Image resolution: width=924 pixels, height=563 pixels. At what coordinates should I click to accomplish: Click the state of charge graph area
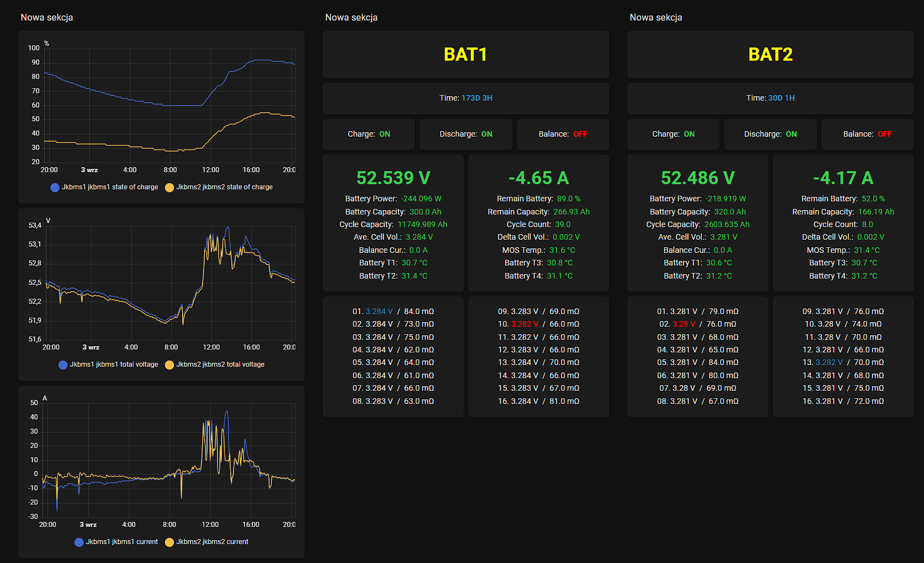point(170,105)
